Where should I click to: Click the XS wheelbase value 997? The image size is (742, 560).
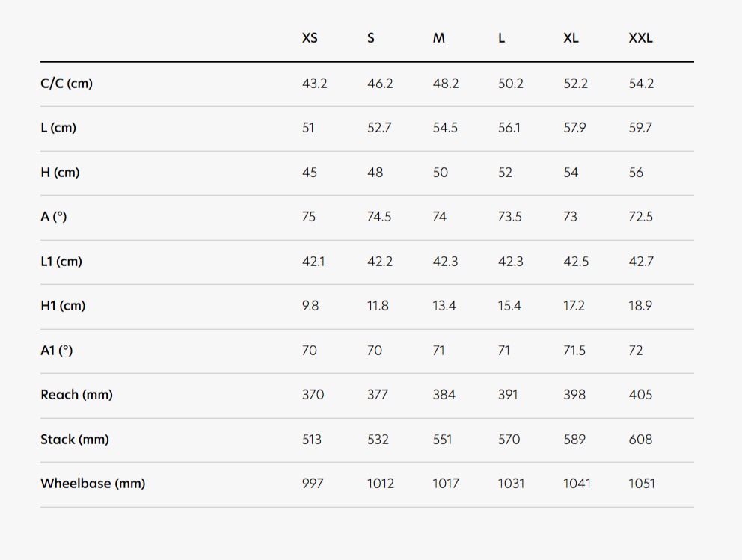click(x=313, y=484)
